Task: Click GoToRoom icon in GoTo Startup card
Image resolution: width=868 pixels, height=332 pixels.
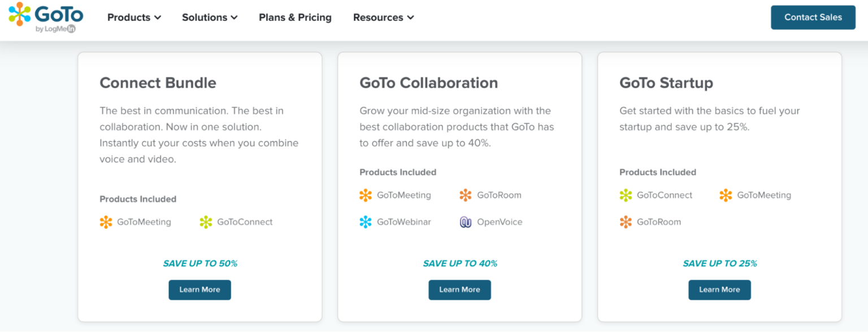Action: (x=626, y=222)
